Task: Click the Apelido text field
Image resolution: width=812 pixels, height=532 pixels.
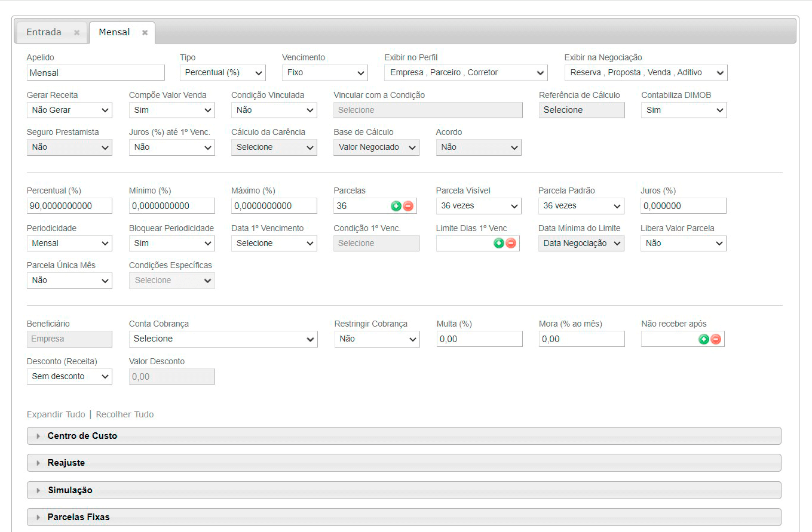Action: tap(96, 73)
